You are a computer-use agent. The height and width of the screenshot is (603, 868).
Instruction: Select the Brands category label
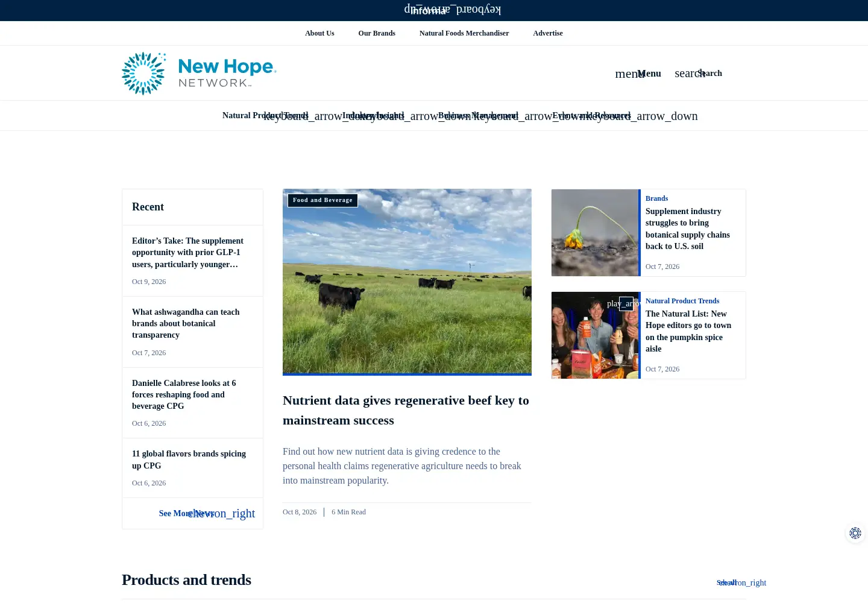(656, 198)
